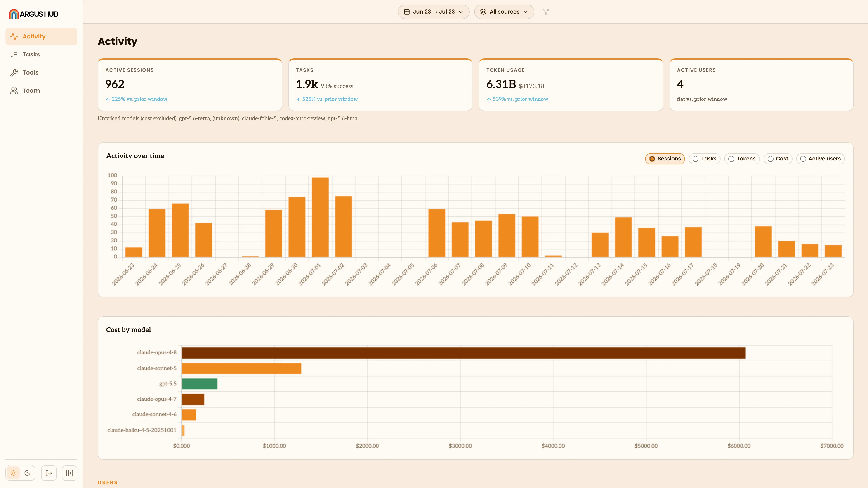Click the calendar icon in date picker
Viewport: 868px width, 488px height.
pos(407,12)
